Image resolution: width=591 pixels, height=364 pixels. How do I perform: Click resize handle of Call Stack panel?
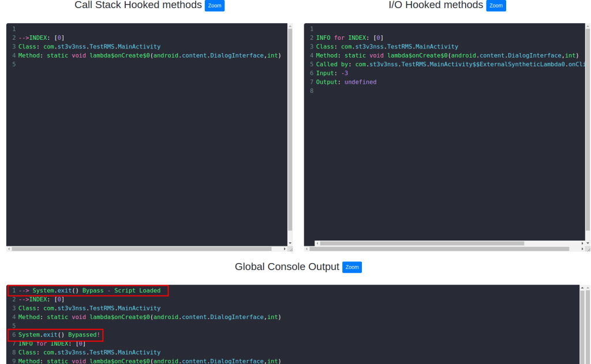pos(290,249)
